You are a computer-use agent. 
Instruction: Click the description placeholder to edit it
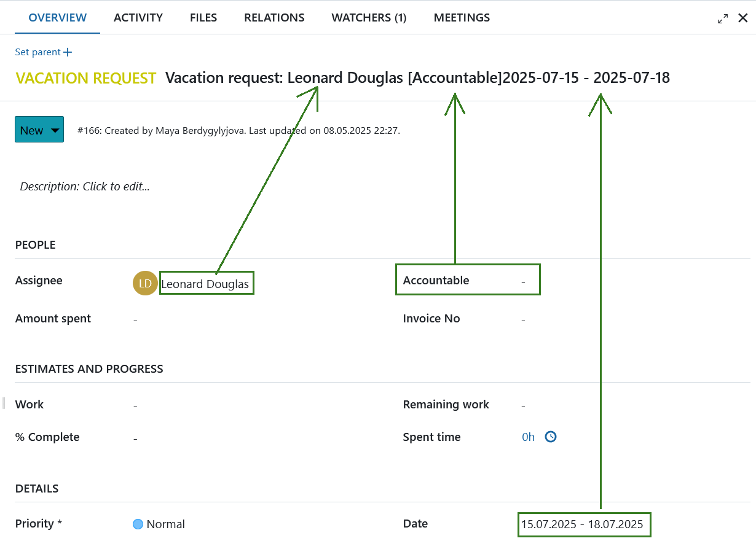coord(85,186)
